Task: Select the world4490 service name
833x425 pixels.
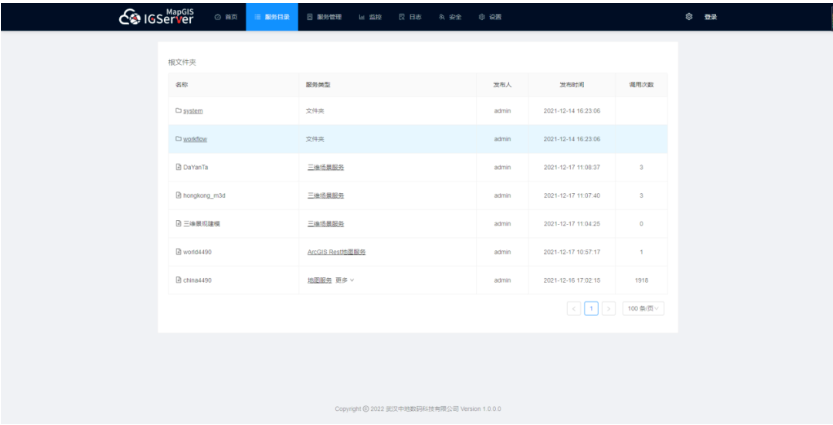Action: [197, 252]
